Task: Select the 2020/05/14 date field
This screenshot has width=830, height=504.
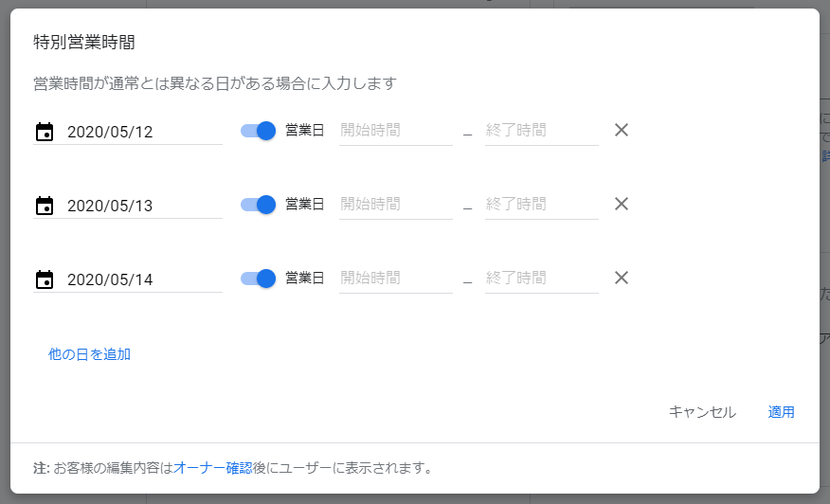Action: [142, 279]
